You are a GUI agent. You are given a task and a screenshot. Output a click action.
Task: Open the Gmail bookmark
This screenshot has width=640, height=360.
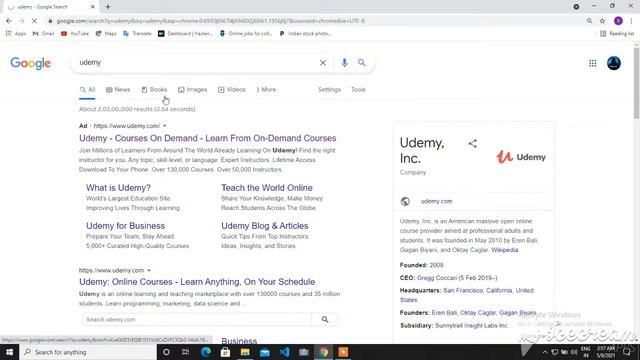pyautogui.click(x=43, y=33)
